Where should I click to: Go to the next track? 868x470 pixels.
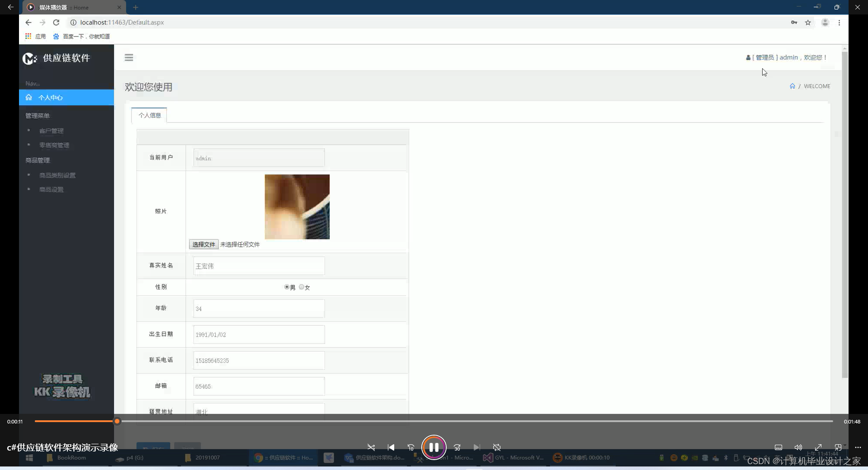click(x=477, y=447)
